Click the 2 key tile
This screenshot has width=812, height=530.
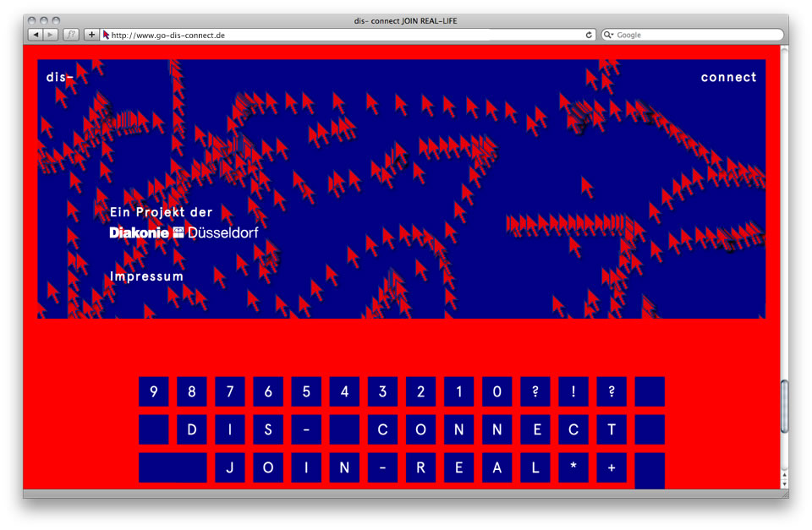point(420,392)
